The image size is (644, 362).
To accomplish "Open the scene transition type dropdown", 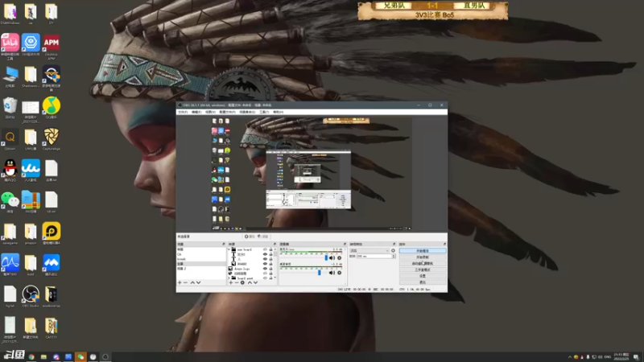I will [x=369, y=250].
